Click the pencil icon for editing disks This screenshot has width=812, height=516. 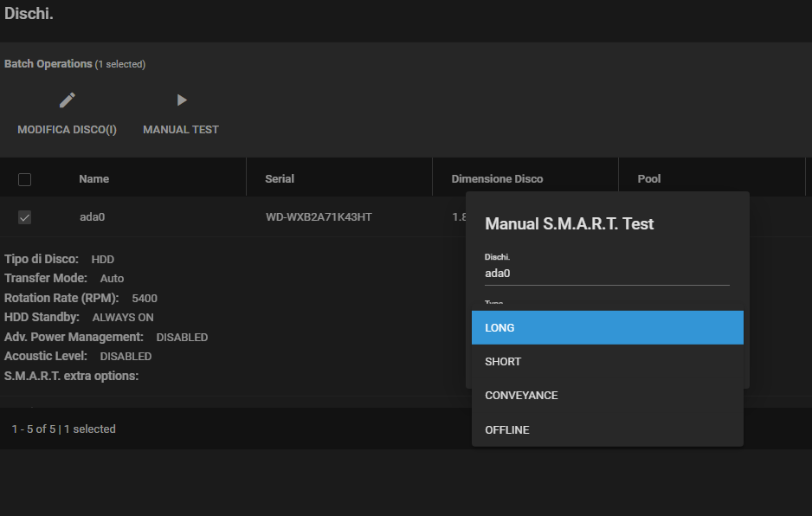pos(68,100)
